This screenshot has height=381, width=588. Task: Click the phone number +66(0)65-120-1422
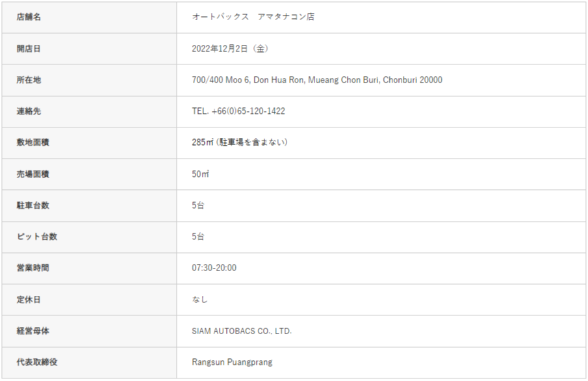click(x=248, y=111)
